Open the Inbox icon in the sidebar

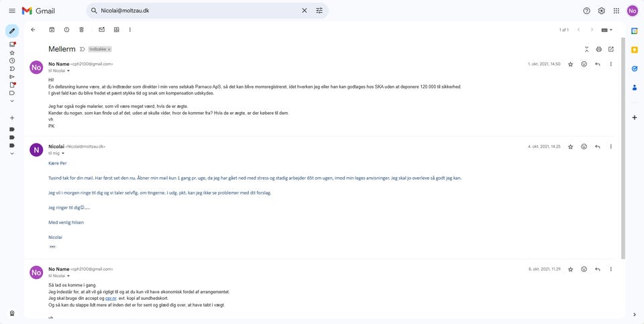[12, 44]
